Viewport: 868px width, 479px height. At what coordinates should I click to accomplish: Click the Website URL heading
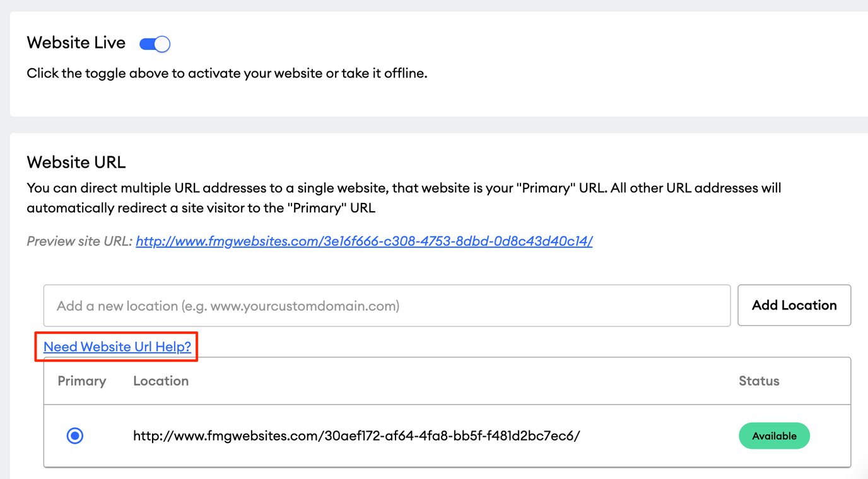click(76, 162)
